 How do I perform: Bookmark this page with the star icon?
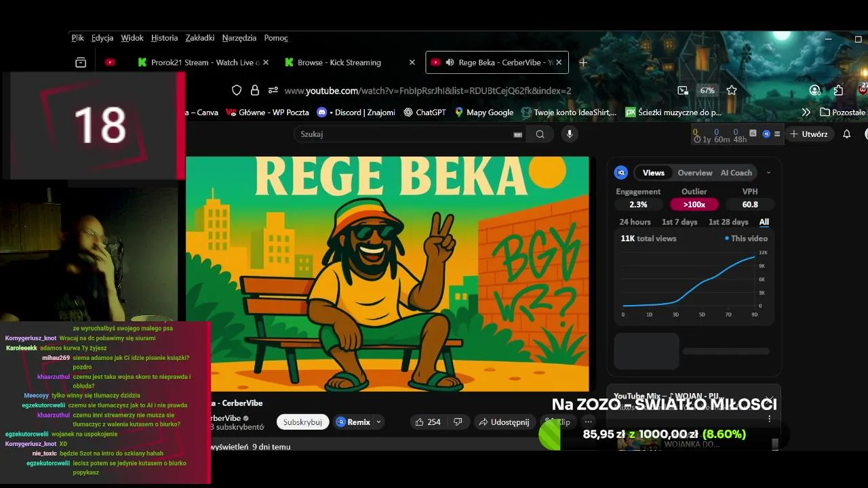click(732, 90)
